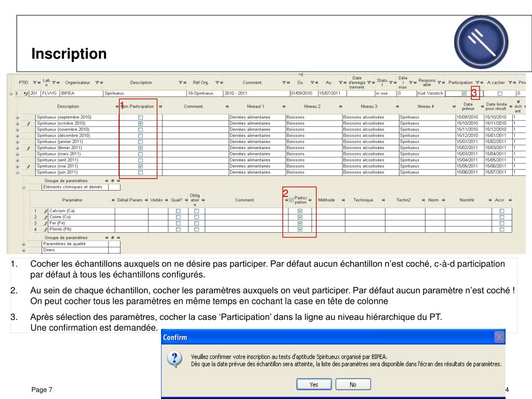This screenshot has width=532, height=399.
Task: Toggle the Participation checkbox for Calcium (Ca)
Action: pos(300,211)
